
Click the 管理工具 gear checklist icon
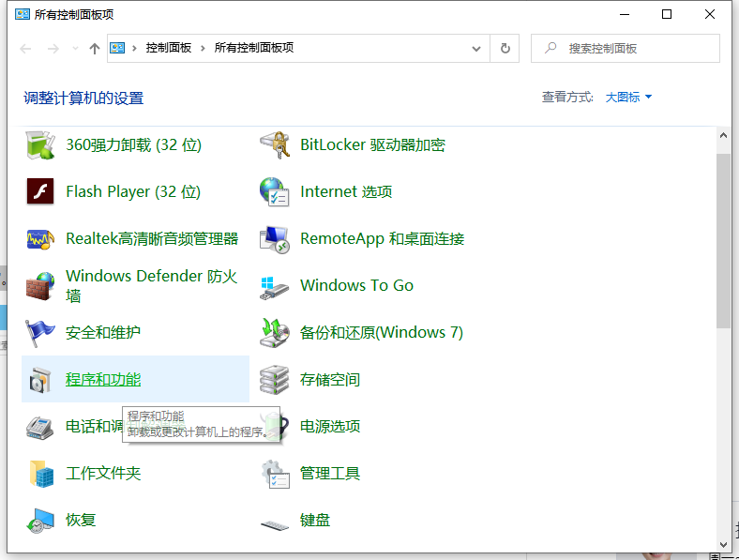pyautogui.click(x=275, y=474)
